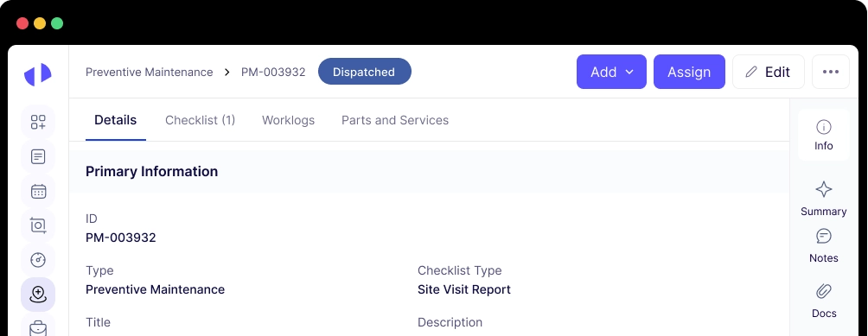Open the crop-frame sidebar icon
868x336 pixels.
(38, 225)
